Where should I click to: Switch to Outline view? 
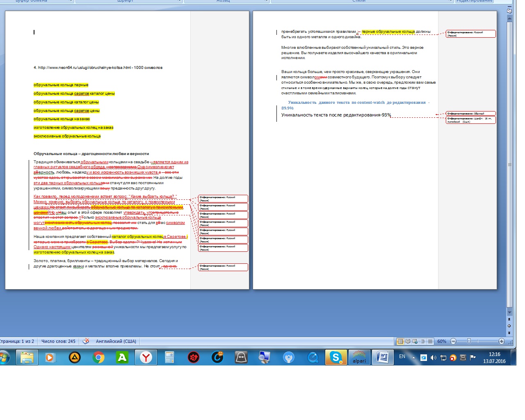[x=422, y=341]
